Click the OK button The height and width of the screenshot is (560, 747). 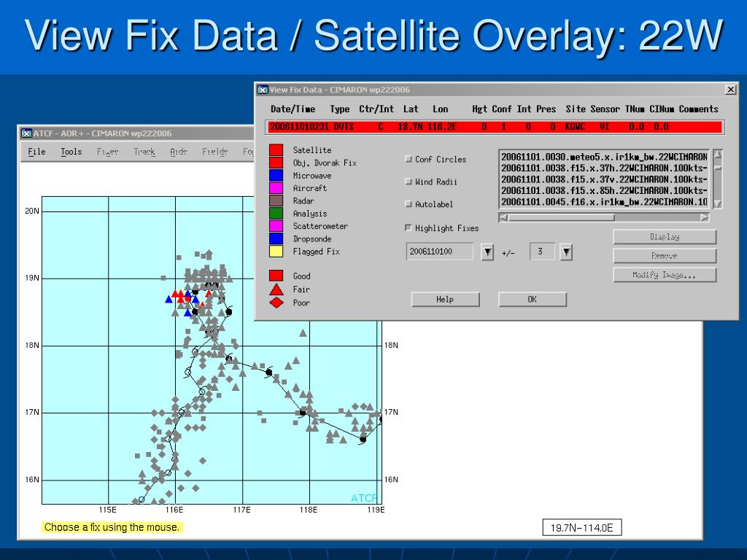point(532,299)
